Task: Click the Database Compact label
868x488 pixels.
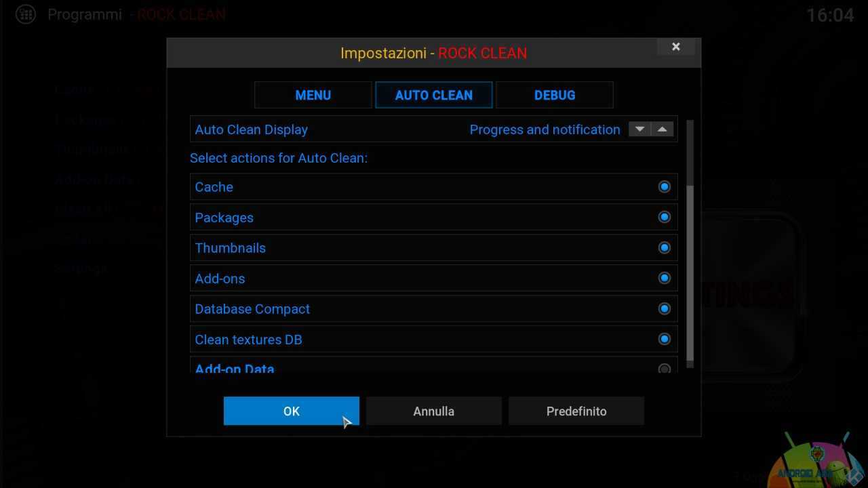Action: (x=252, y=309)
